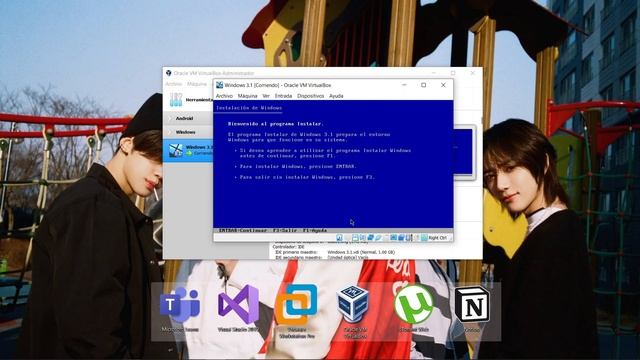The width and height of the screenshot is (640, 360).
Task: Open VMware Workstation Pro desktop shortcut
Action: click(297, 312)
